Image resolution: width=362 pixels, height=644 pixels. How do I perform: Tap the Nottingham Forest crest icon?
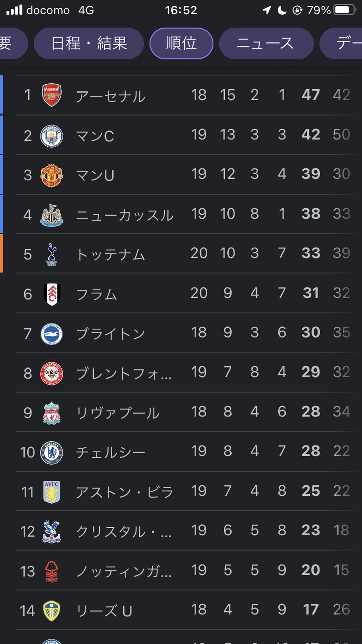(x=52, y=571)
